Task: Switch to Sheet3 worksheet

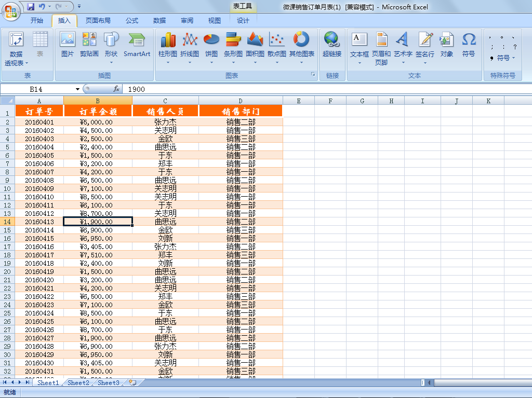Action: point(109,382)
